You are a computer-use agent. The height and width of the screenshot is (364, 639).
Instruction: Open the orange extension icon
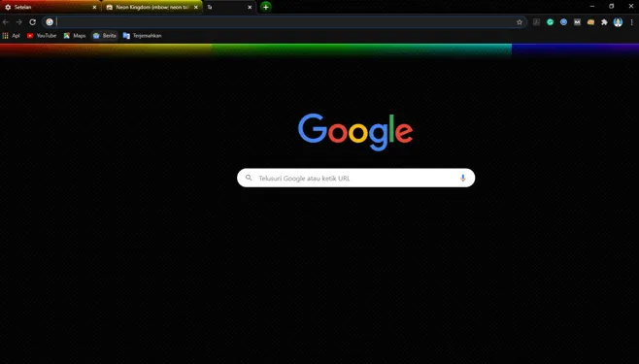click(590, 22)
